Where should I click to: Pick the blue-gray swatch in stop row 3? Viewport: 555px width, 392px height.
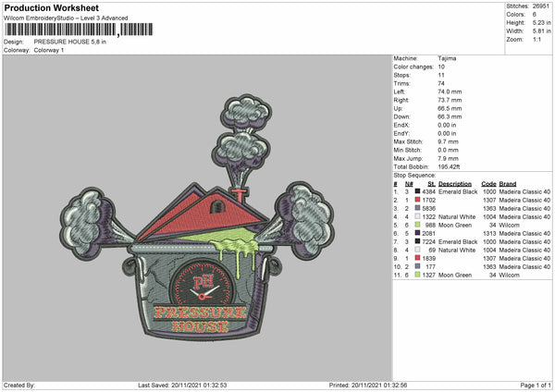click(417, 208)
